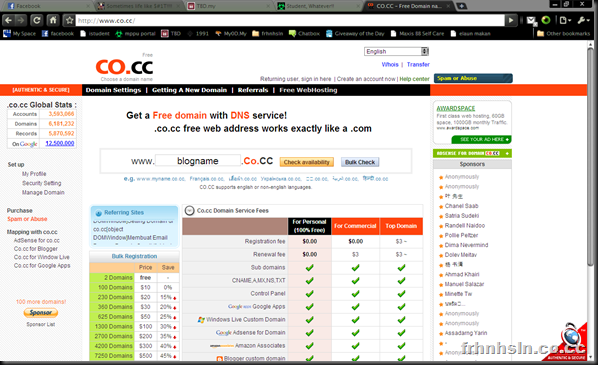Open Security Setting in the sidebar

click(42, 183)
